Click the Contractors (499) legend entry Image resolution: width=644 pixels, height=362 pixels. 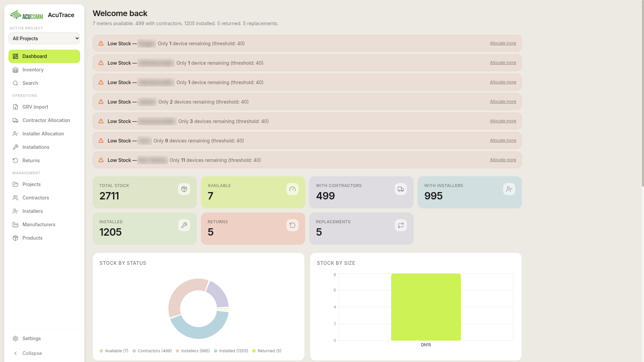click(152, 351)
